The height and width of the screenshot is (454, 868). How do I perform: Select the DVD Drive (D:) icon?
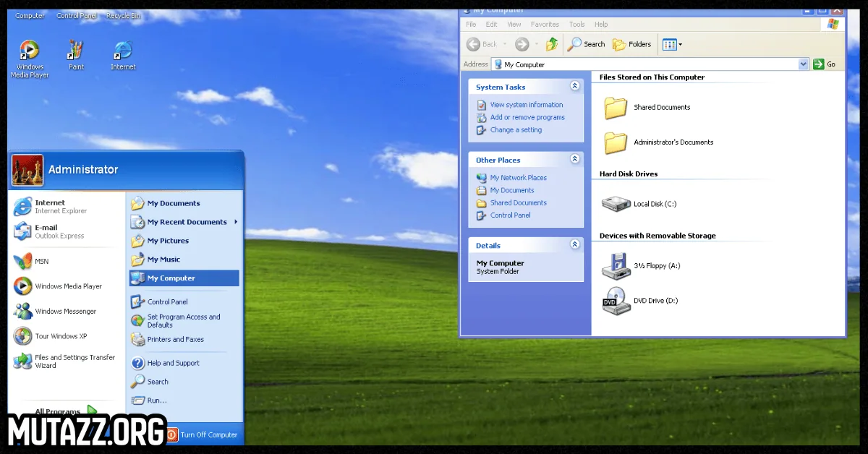click(616, 300)
